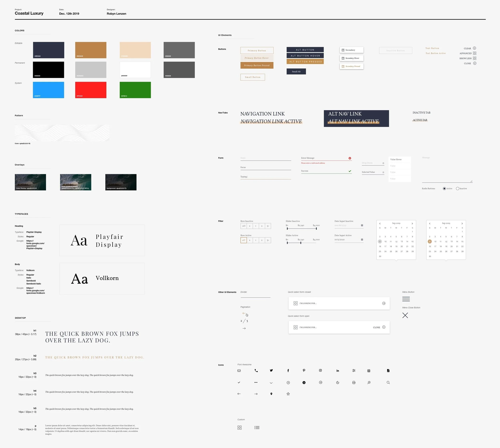Select the Inactive radio button

457,189
